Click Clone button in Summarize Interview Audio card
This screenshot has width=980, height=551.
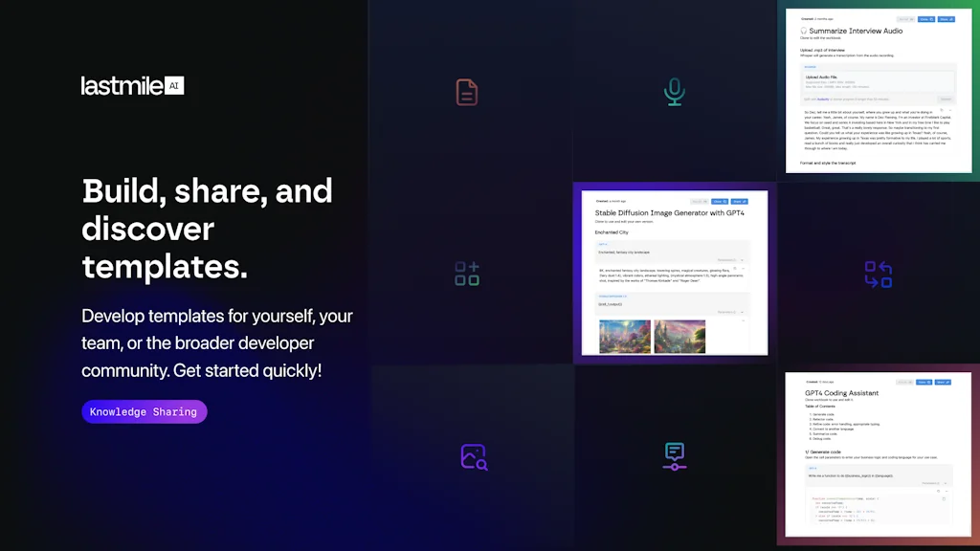[x=926, y=19]
